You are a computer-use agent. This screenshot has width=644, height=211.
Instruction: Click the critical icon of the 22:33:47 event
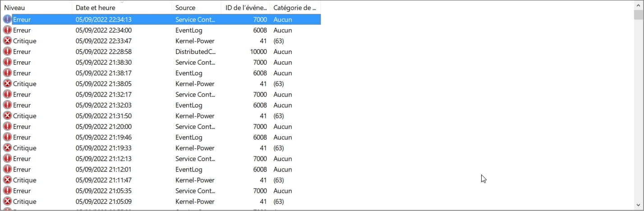coord(7,41)
